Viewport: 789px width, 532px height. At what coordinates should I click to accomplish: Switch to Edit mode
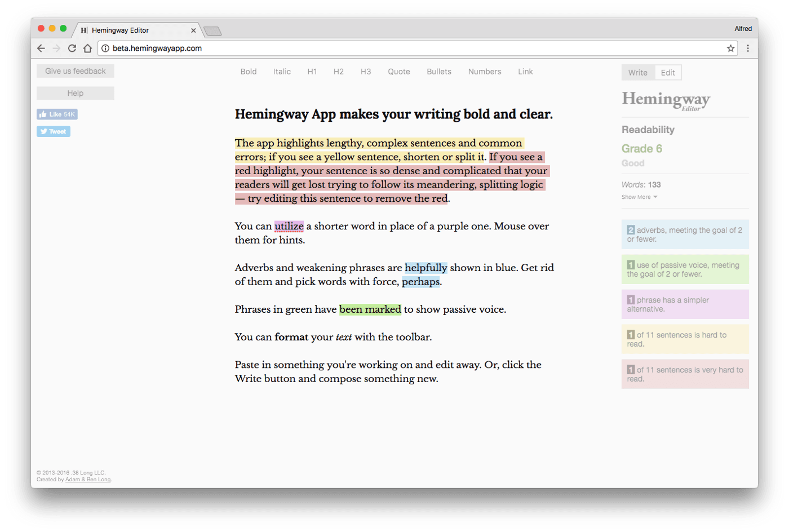pyautogui.click(x=668, y=73)
